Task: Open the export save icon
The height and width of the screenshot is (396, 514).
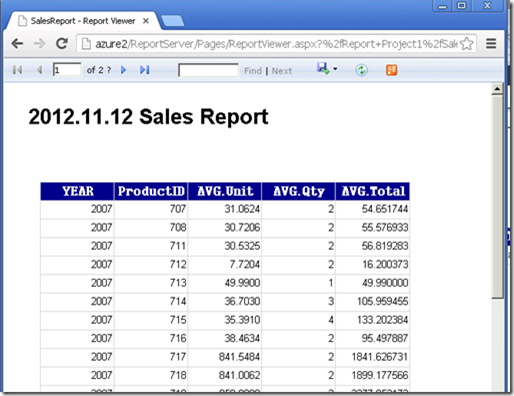Action: 323,69
